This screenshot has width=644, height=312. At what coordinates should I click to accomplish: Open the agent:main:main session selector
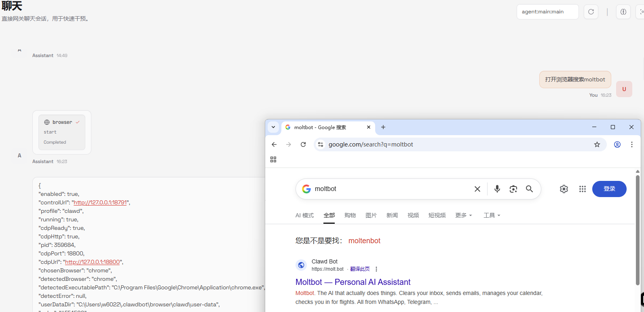pyautogui.click(x=547, y=12)
